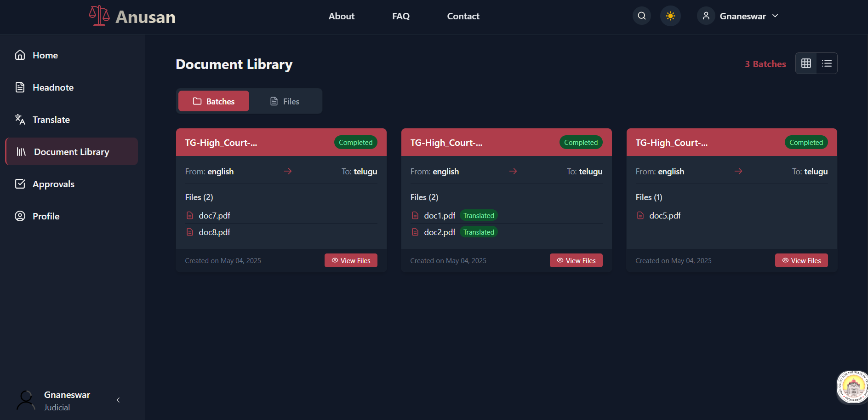
Task: Open the Profile sidebar icon
Action: pos(20,216)
